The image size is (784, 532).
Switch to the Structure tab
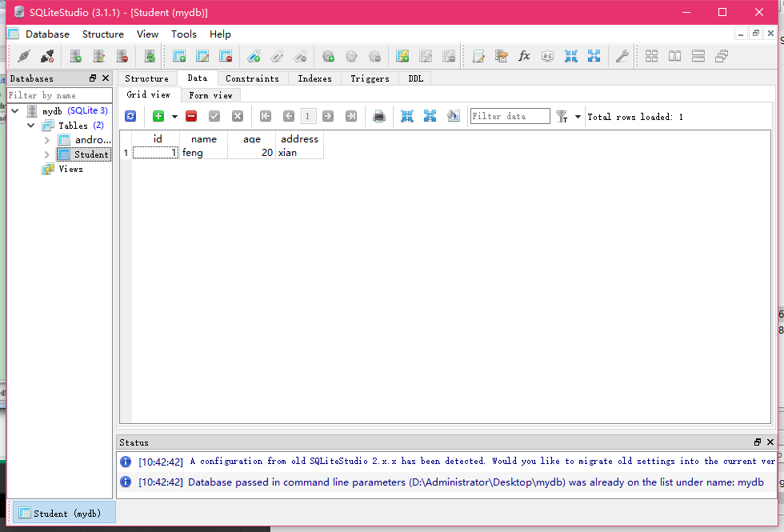click(147, 78)
